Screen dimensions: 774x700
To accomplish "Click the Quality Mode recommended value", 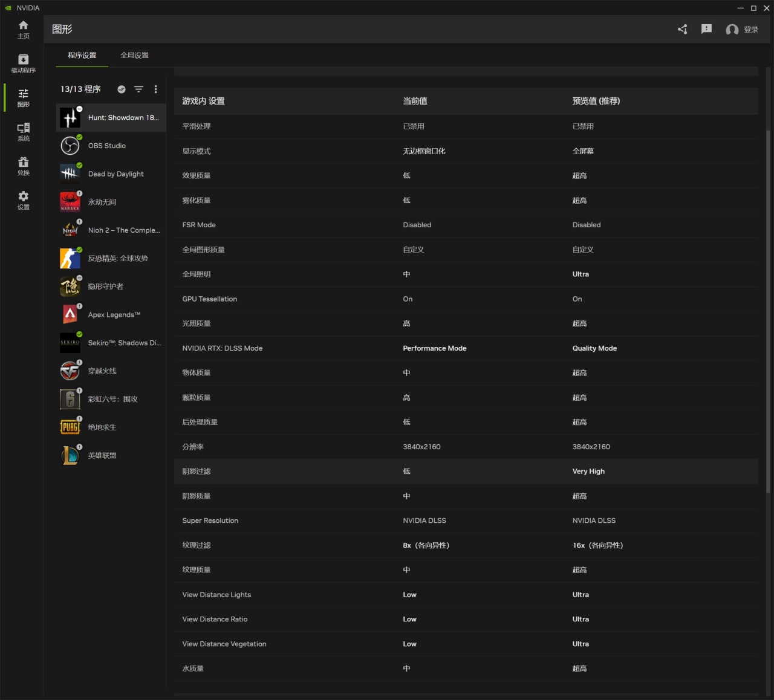I will click(x=594, y=348).
